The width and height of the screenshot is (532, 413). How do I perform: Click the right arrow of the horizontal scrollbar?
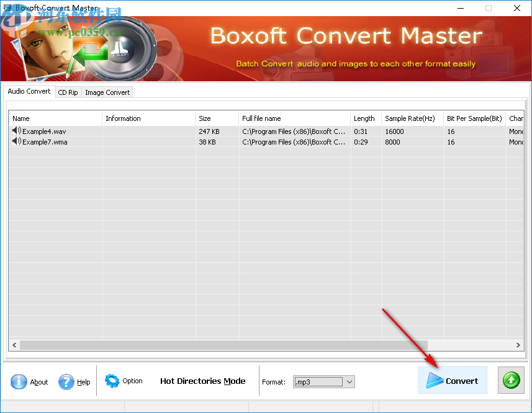(518, 345)
